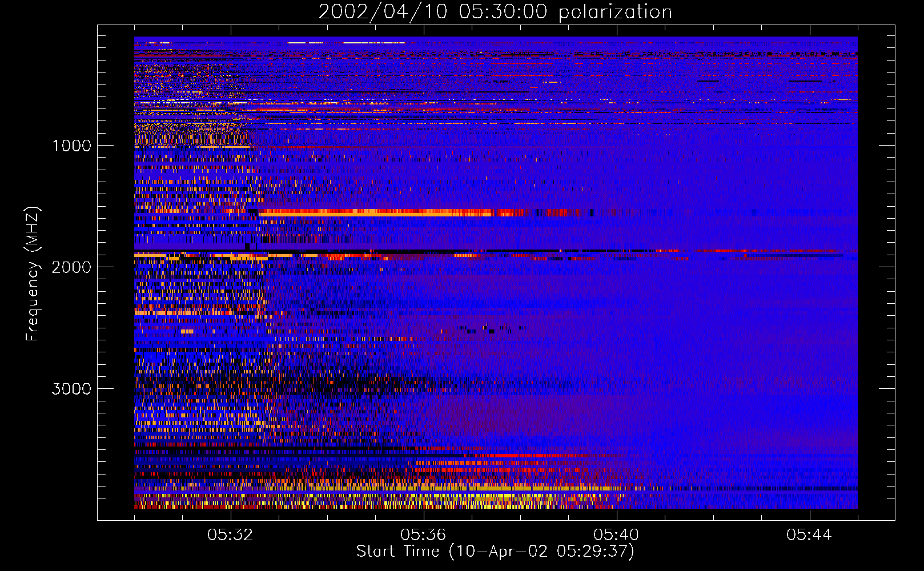Click the 'Start Time (10-Apr-02 05:29:37)' label
Viewport: 924px width, 571px height.
coord(495,552)
